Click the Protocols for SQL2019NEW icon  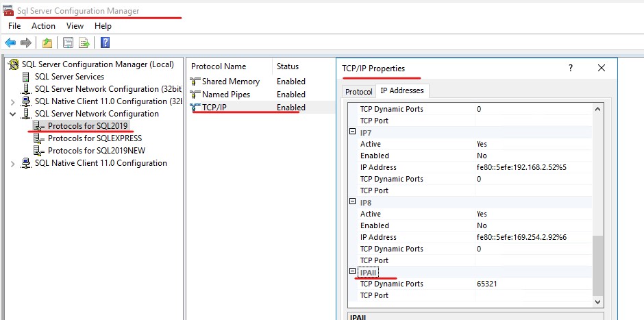point(39,151)
